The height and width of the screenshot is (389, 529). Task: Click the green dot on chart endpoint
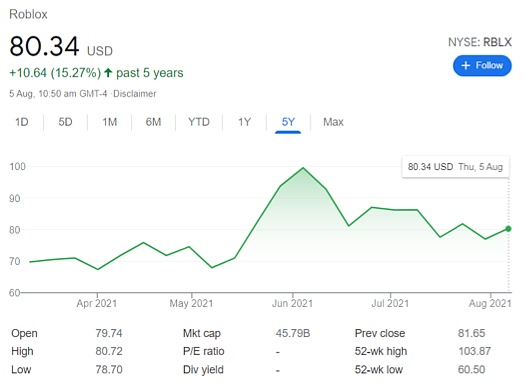tap(508, 229)
